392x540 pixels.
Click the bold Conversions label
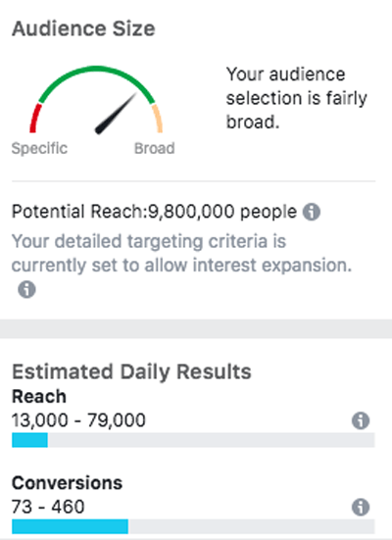pos(68,483)
